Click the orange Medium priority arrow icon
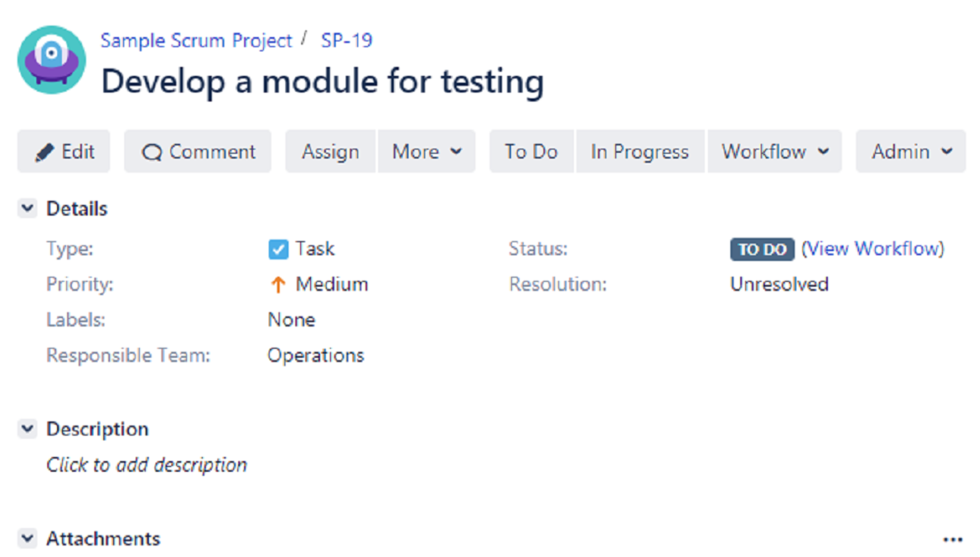The height and width of the screenshot is (557, 980). [x=278, y=285]
